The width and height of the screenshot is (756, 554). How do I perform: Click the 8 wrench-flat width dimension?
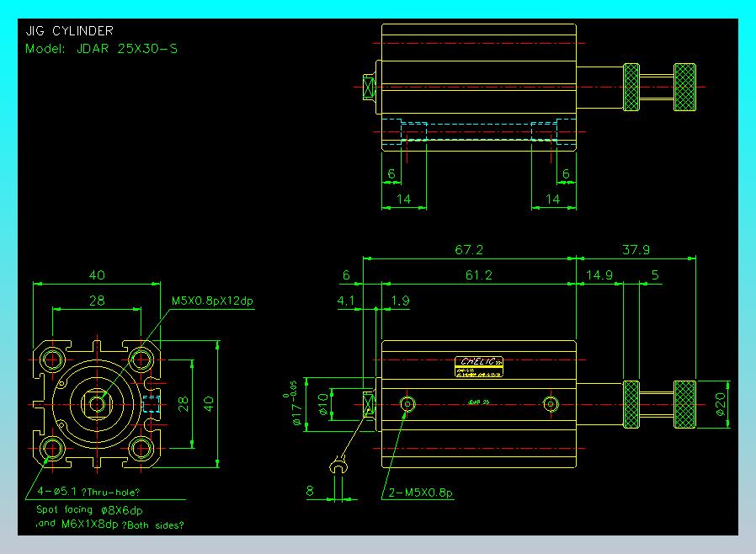310,492
